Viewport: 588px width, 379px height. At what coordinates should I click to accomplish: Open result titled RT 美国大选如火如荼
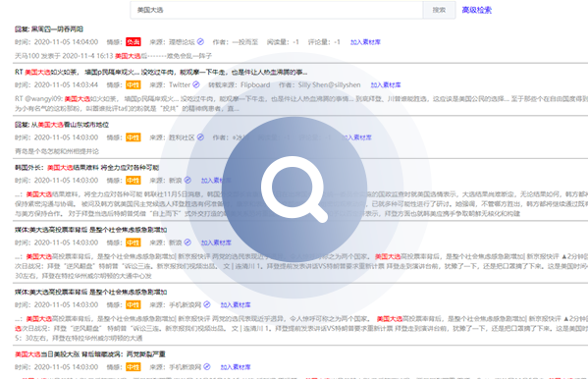click(x=161, y=72)
